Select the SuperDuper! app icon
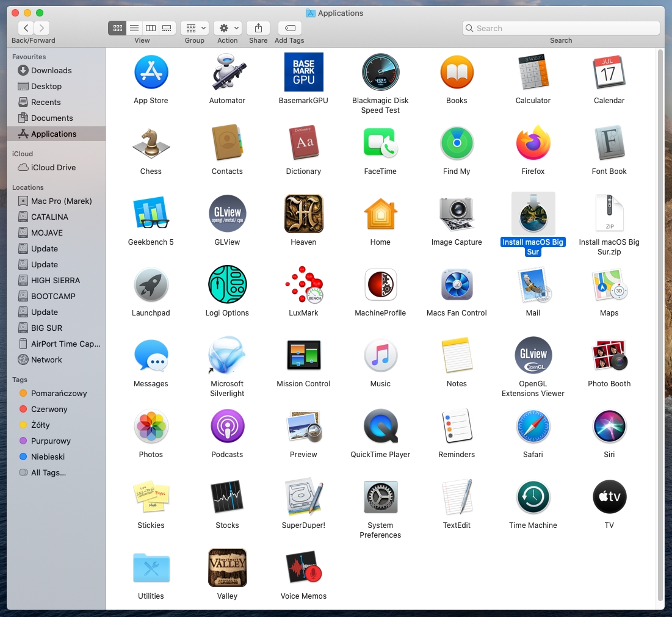This screenshot has height=617, width=672. (303, 497)
